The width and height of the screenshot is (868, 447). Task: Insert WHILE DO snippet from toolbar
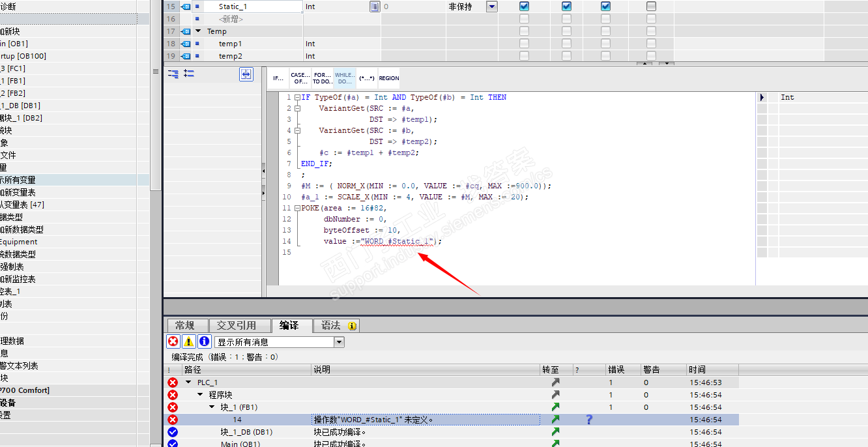click(345, 78)
